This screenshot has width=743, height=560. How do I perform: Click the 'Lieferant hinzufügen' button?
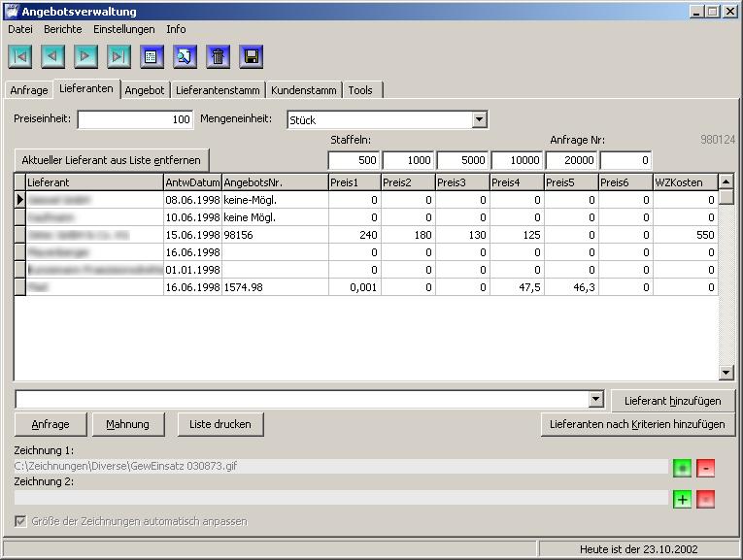tap(673, 401)
